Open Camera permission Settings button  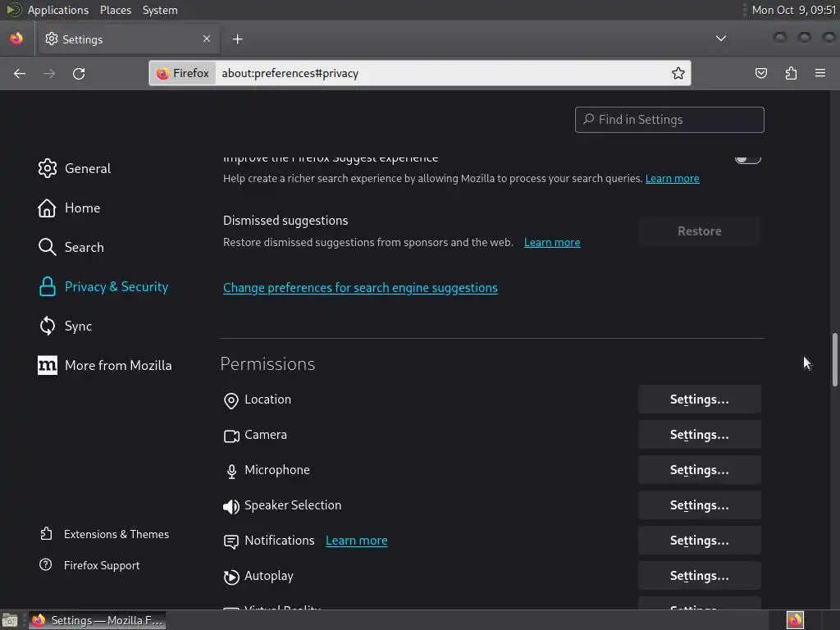tap(699, 435)
